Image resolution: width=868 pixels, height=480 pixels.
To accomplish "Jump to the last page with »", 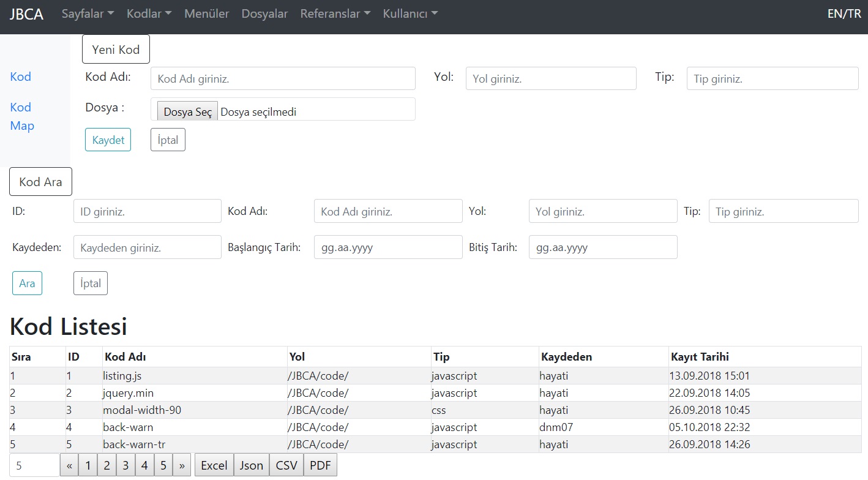I will tap(181, 464).
